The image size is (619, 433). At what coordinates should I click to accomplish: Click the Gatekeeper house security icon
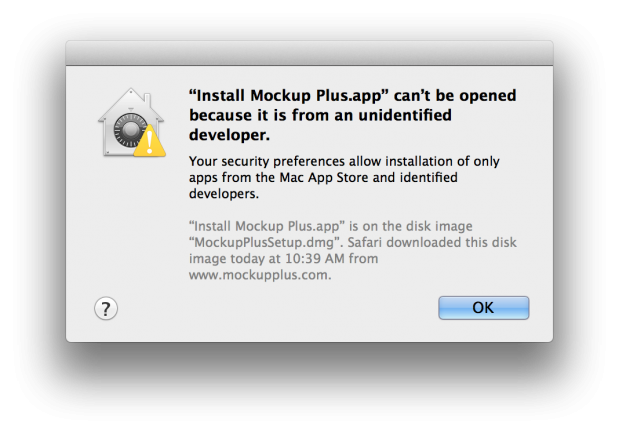(x=132, y=123)
